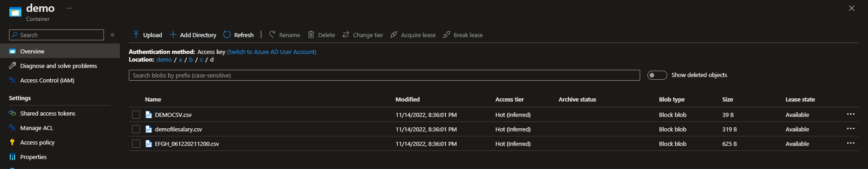
Task: Click the Delete trash icon
Action: pos(311,34)
